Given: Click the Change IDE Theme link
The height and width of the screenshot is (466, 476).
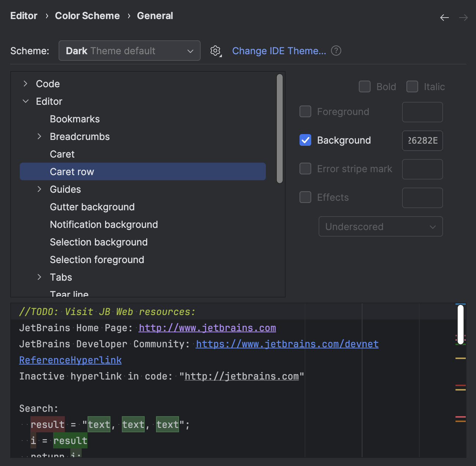Looking at the screenshot, I should point(279,51).
